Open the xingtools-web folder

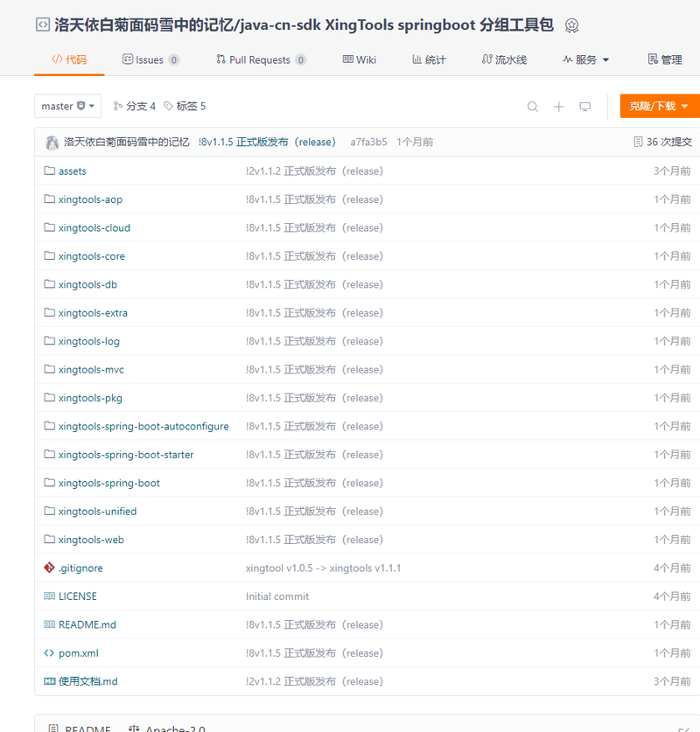[x=91, y=540]
